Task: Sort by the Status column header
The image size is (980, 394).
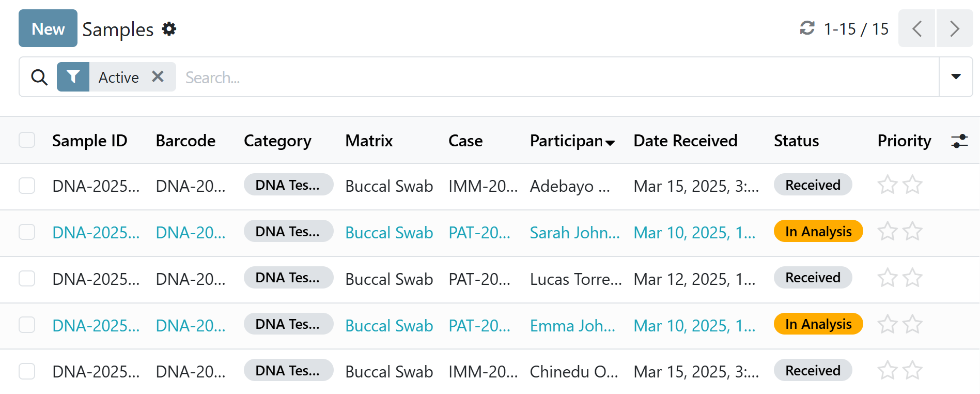Action: [x=796, y=141]
